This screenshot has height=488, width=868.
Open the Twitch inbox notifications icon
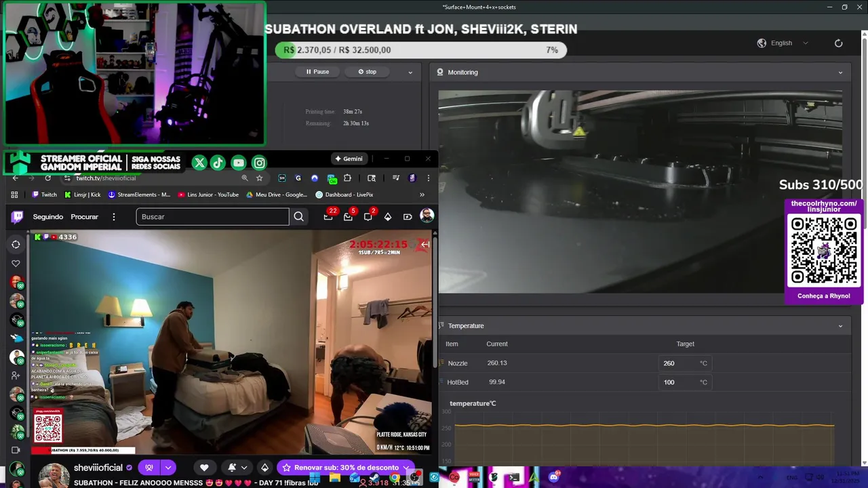coord(348,217)
